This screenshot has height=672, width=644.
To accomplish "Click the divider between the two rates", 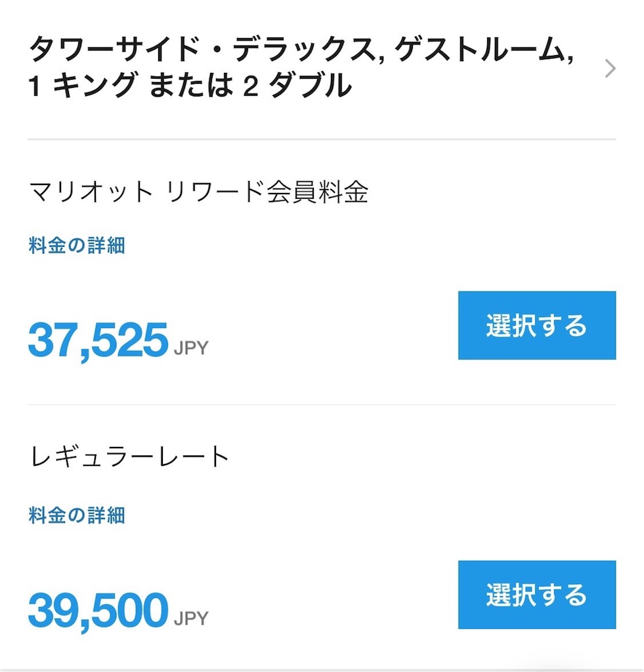I will (x=322, y=404).
